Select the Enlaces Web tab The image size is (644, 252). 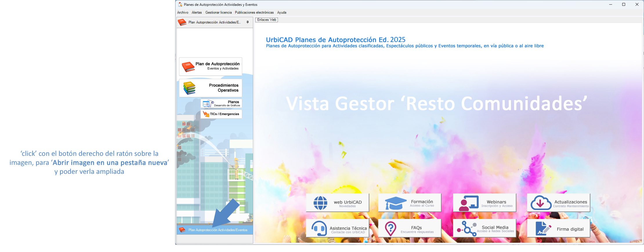pos(267,20)
